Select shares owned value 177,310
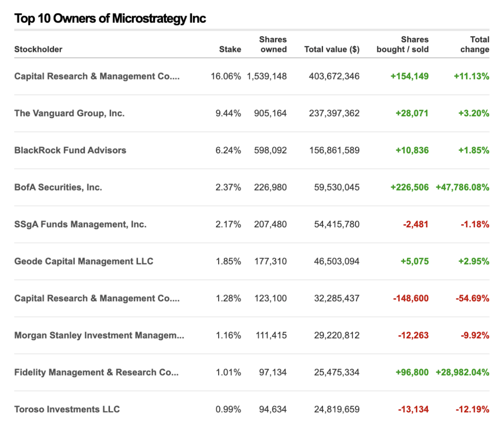 click(270, 261)
